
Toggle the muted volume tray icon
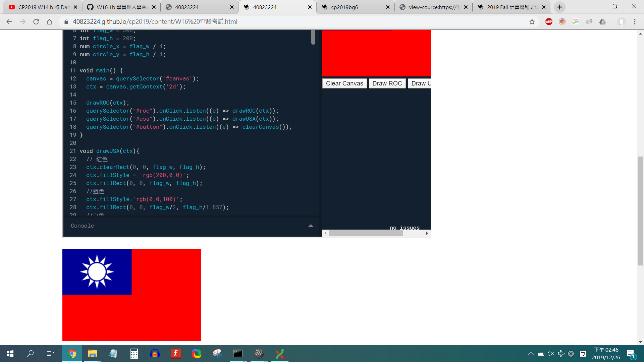(551, 354)
